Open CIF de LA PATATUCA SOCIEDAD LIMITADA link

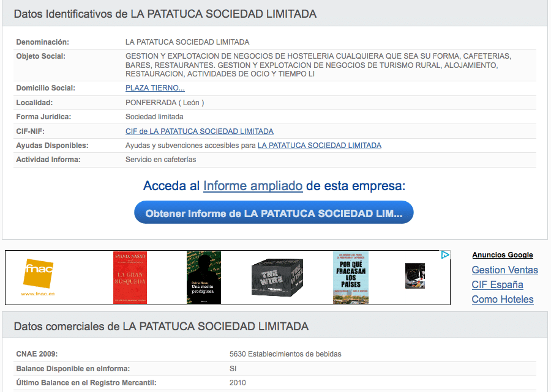[x=199, y=131]
